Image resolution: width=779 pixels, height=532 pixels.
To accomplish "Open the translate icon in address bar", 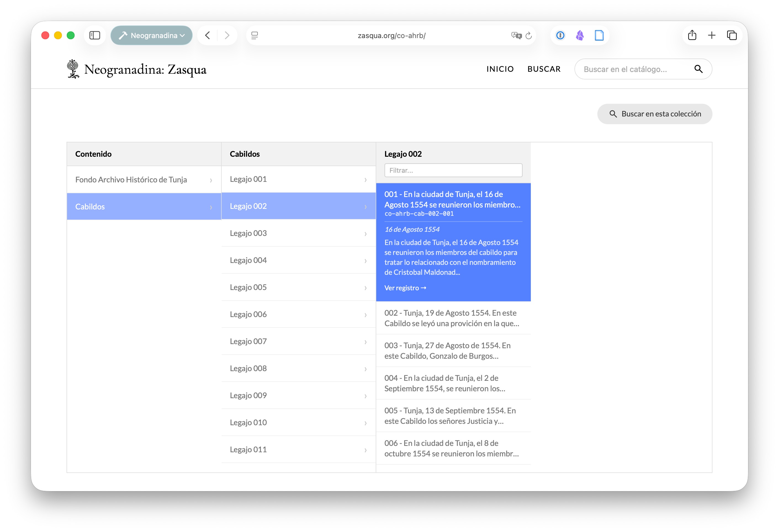I will coord(516,36).
